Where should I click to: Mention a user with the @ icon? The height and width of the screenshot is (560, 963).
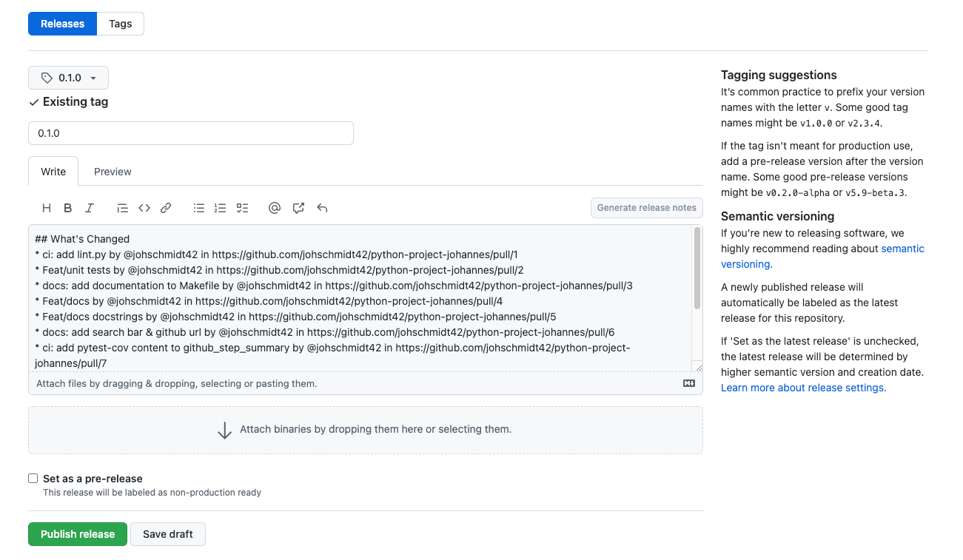[275, 209]
